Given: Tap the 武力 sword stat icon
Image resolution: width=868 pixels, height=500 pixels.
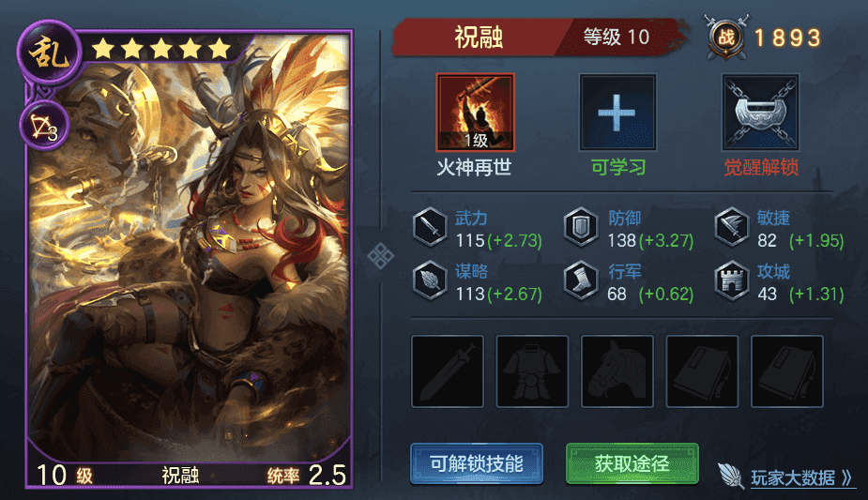Looking at the screenshot, I should pyautogui.click(x=430, y=227).
